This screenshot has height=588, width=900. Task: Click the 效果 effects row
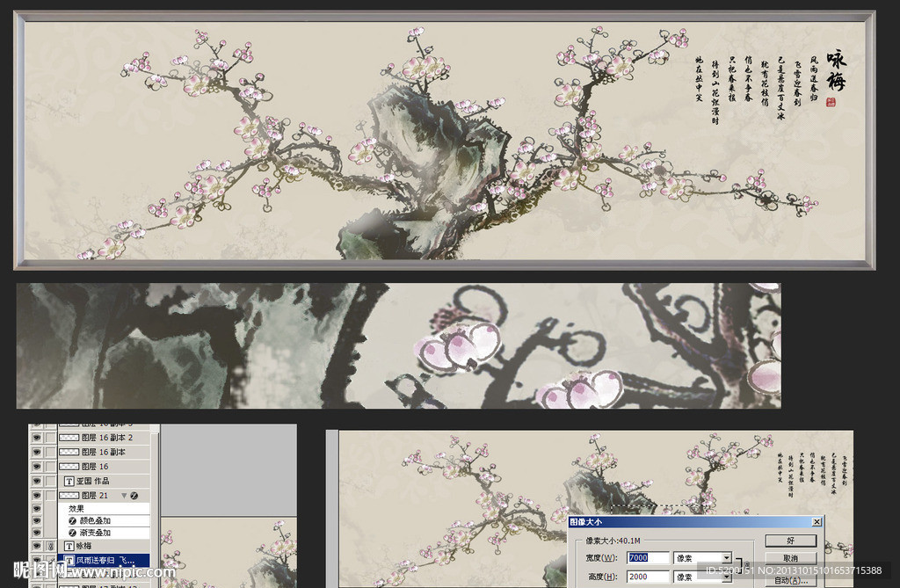(x=104, y=508)
